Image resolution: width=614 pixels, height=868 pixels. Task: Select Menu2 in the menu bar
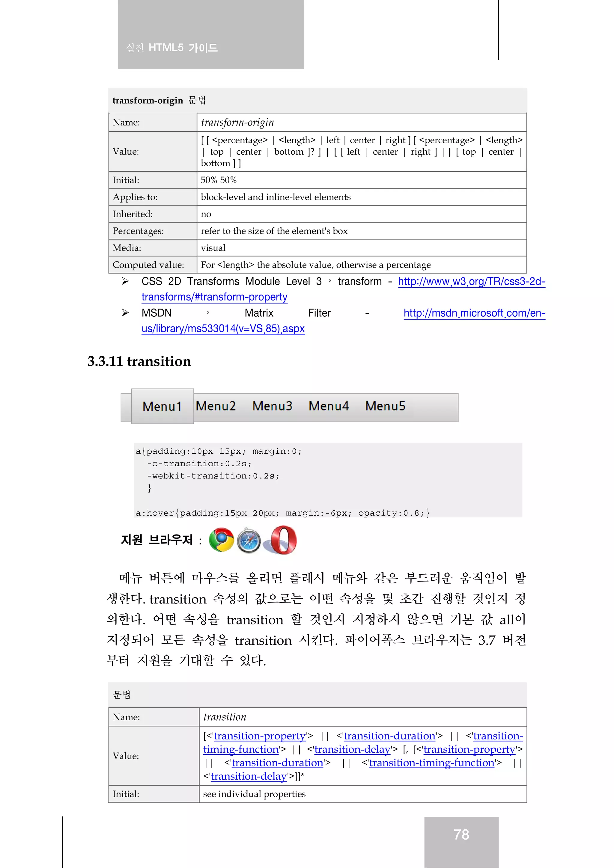(x=216, y=406)
